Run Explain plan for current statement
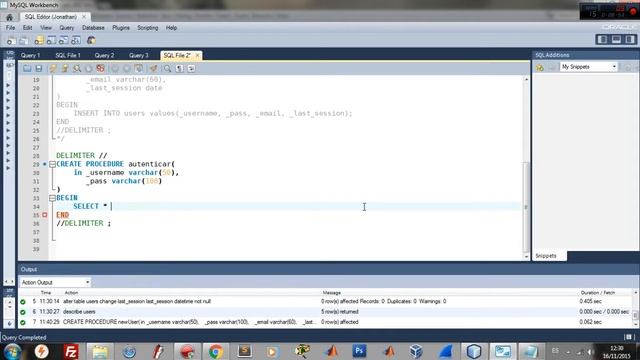640x360 pixels. click(76, 69)
